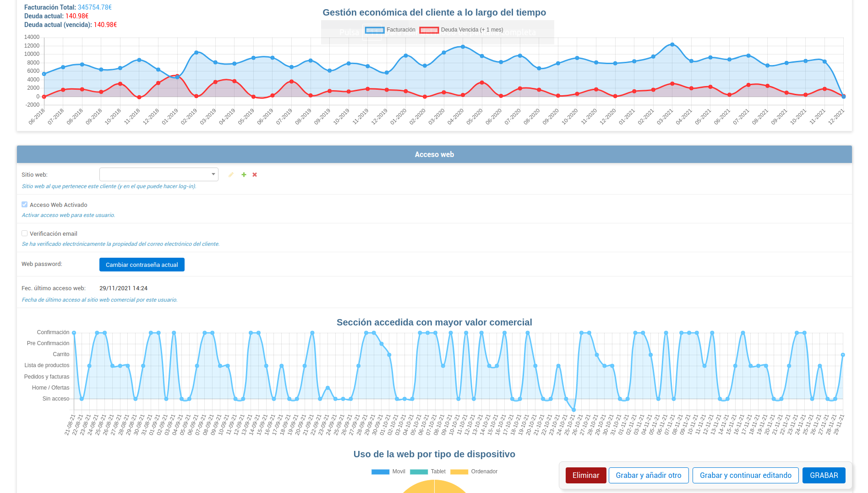
Task: Click Grabar y añadir otro
Action: [649, 475]
